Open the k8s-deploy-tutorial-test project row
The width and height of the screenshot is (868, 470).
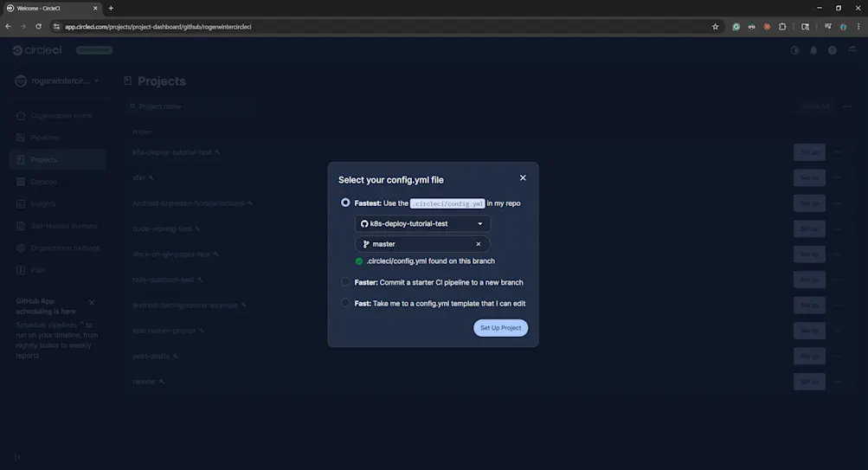tap(172, 152)
